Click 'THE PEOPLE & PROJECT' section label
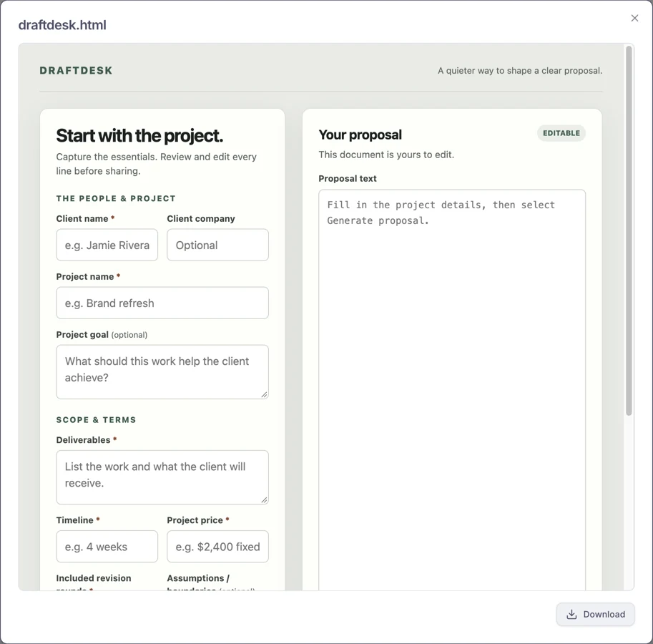This screenshot has height=644, width=653. click(x=116, y=198)
